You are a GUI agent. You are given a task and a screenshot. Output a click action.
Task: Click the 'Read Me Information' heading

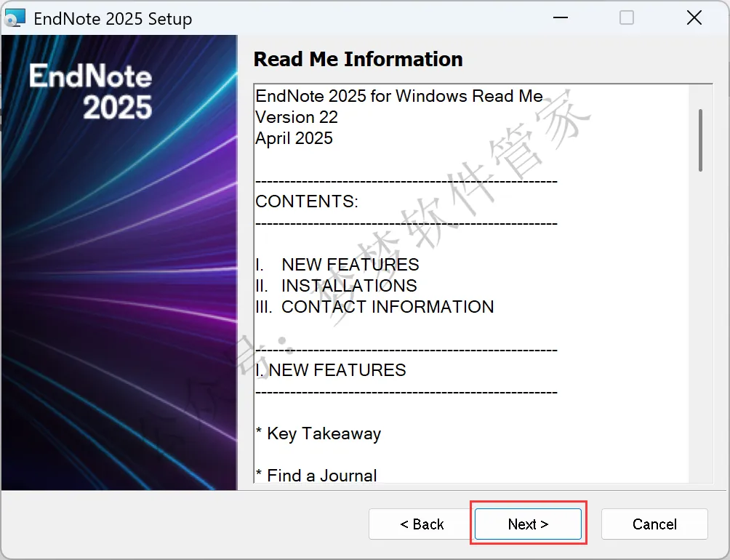click(x=358, y=59)
